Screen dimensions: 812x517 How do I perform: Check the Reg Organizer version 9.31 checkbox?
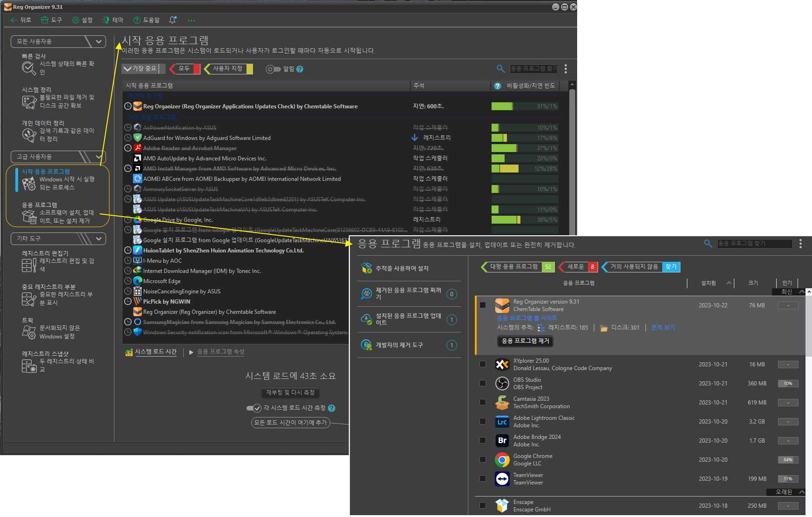tap(483, 305)
